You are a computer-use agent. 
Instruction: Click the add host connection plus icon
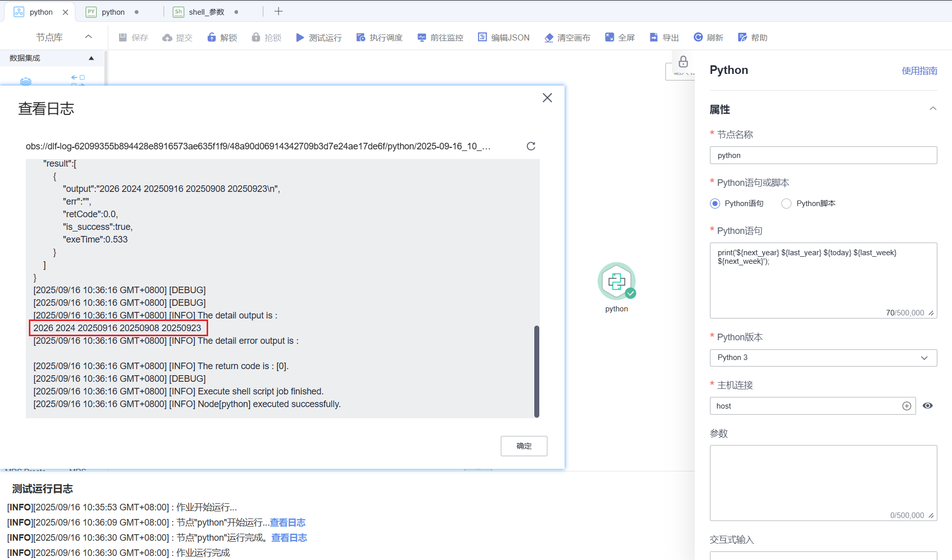point(906,406)
